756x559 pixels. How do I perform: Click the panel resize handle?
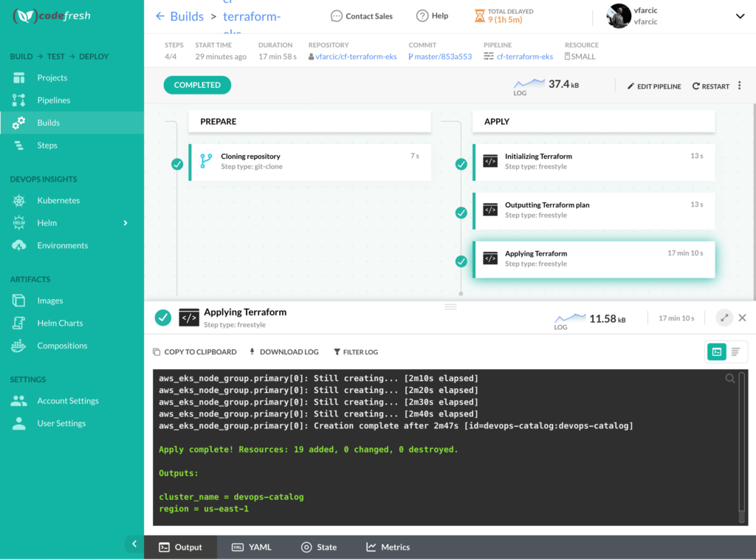coord(450,306)
